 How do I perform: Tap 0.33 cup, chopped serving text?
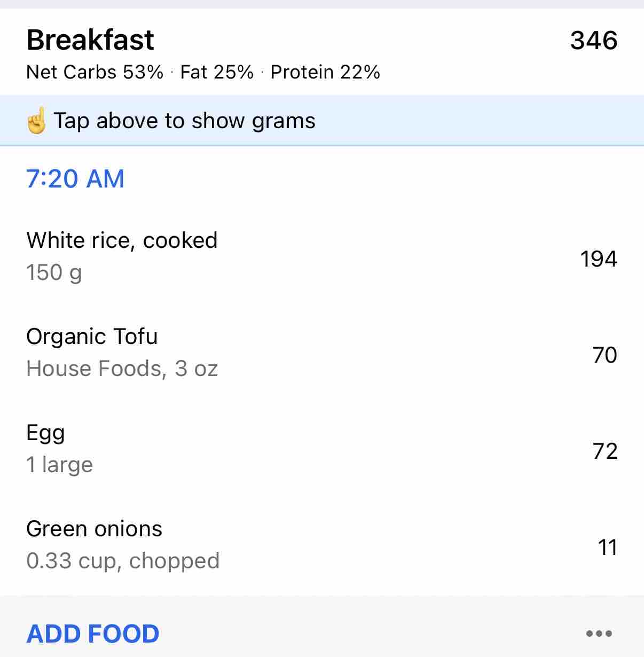pos(123,561)
